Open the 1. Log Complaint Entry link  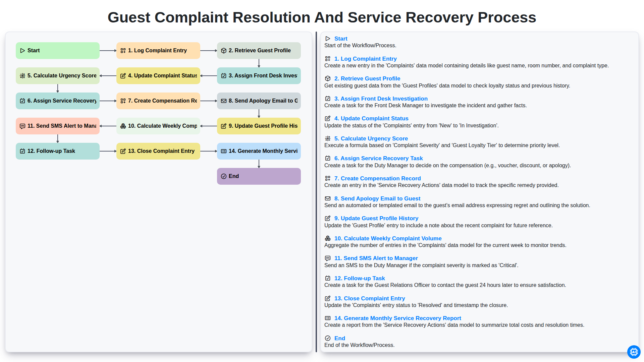tap(365, 59)
